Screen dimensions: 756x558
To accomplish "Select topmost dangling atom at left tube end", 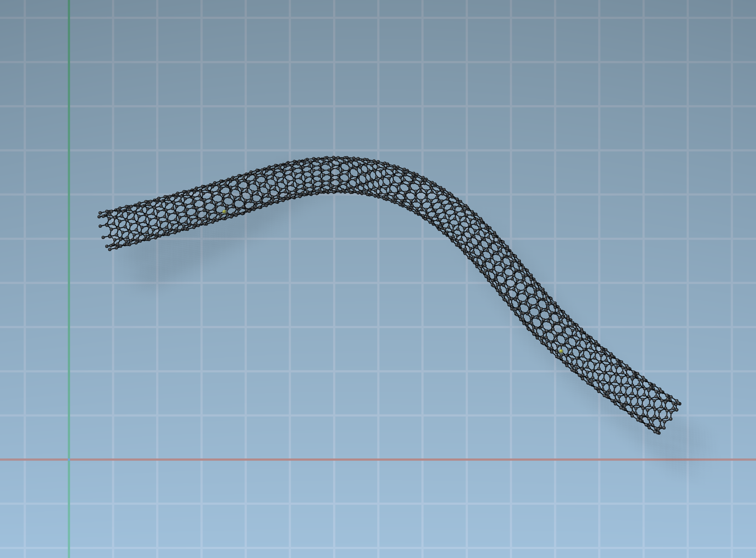I will tap(100, 213).
